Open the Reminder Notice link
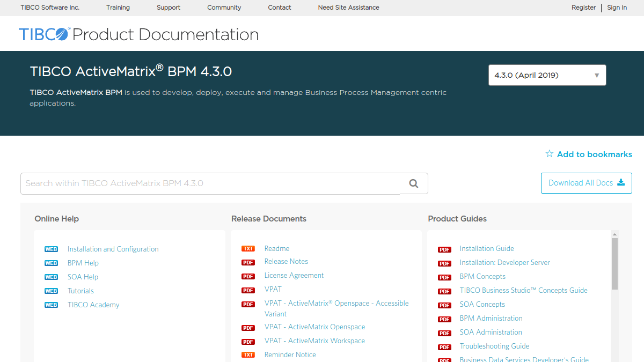The image size is (644, 362). point(290,354)
